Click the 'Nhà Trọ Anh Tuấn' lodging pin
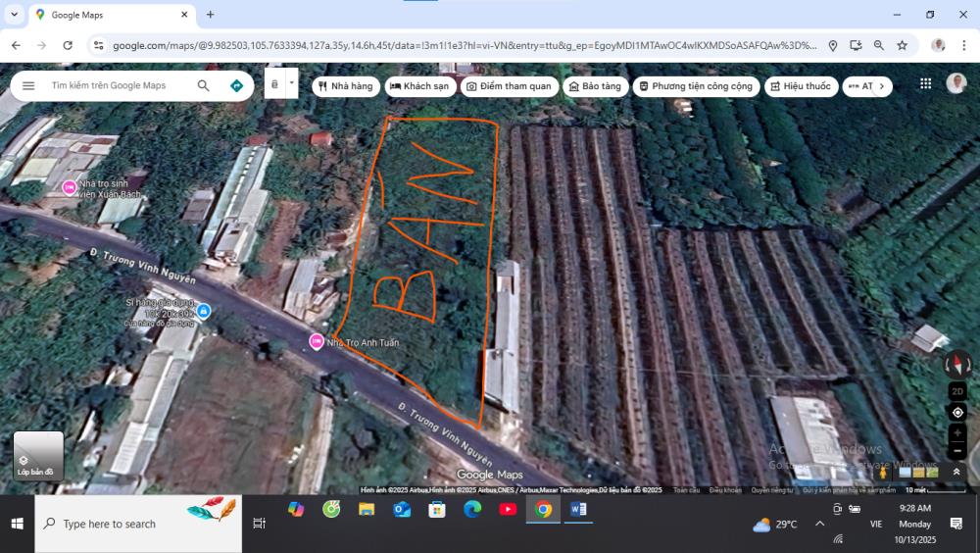 (317, 341)
